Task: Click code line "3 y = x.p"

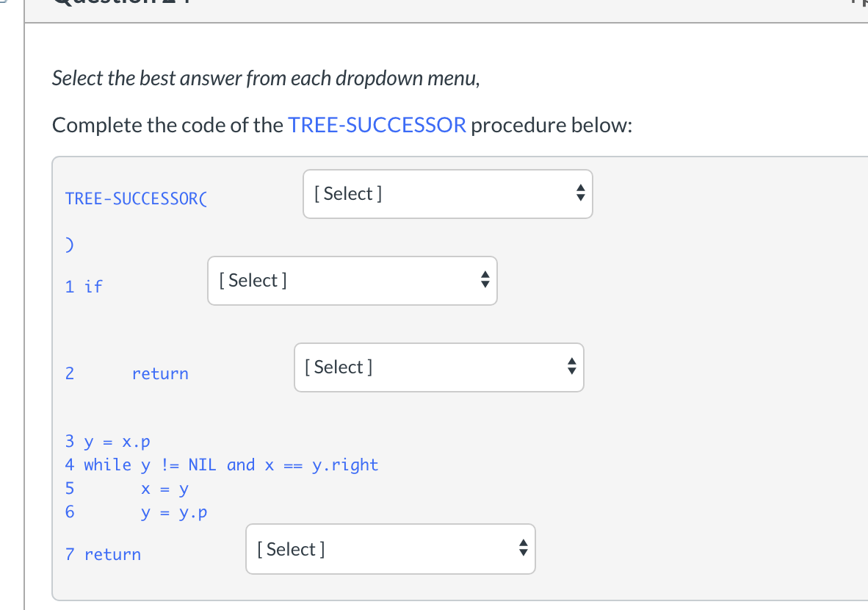Action: click(107, 442)
